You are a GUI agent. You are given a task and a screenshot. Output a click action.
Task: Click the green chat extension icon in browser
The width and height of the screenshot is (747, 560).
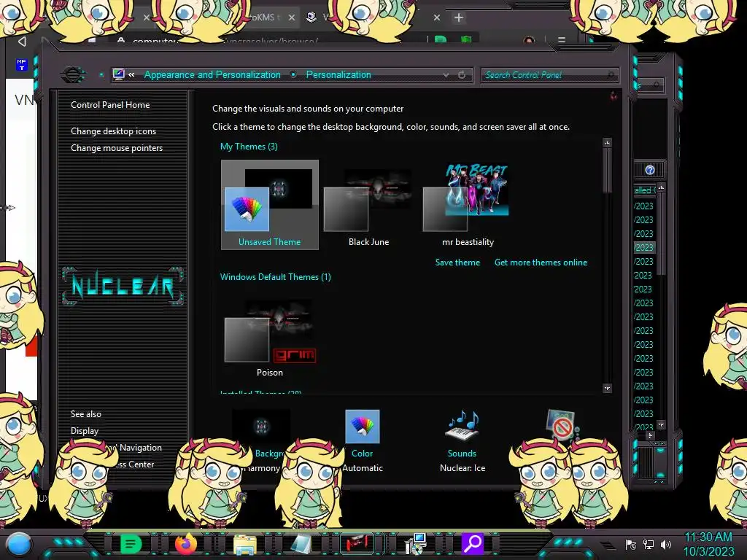point(441,40)
